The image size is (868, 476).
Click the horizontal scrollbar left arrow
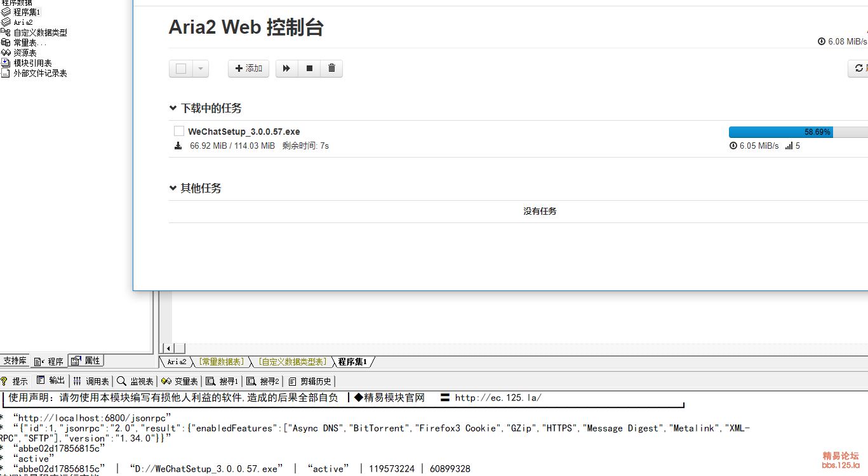[x=168, y=348]
